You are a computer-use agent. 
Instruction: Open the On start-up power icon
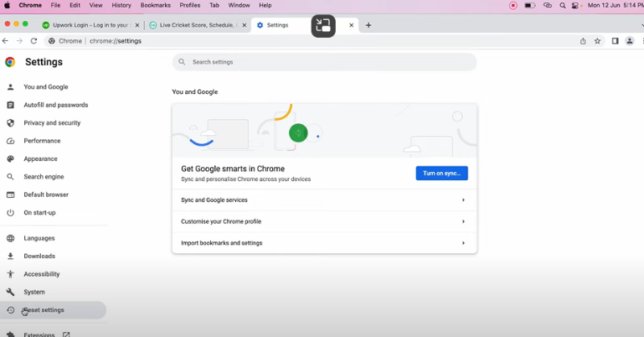(x=11, y=212)
